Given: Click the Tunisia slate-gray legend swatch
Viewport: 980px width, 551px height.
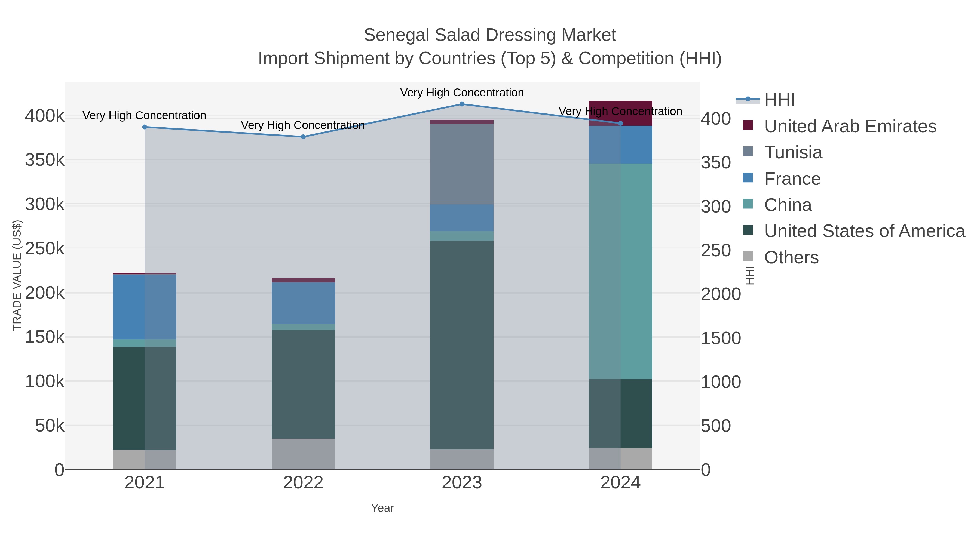Looking at the screenshot, I should pos(748,151).
